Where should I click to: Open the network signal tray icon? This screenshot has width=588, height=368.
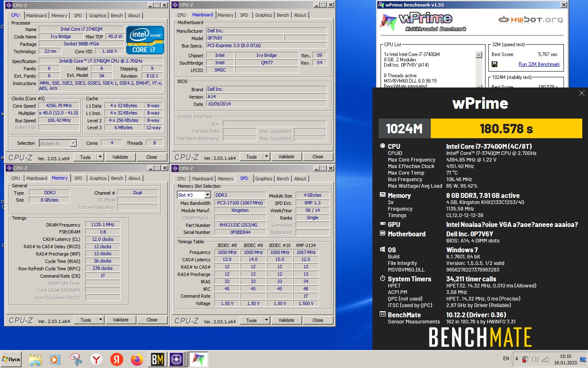(x=545, y=359)
